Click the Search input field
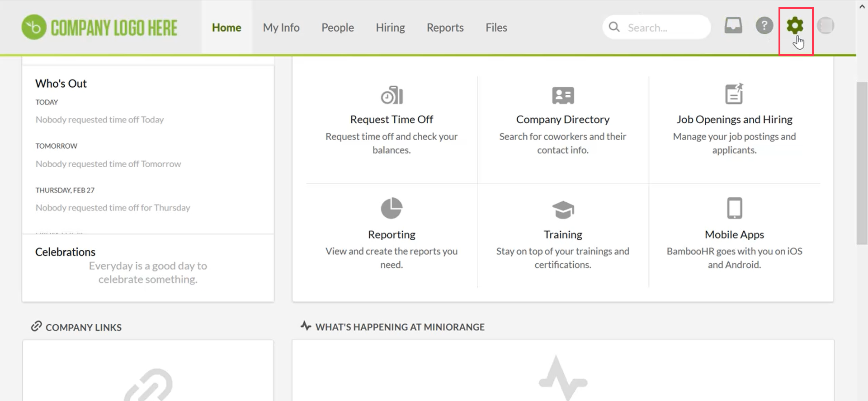Screen dimensions: 868x401 coord(656,27)
